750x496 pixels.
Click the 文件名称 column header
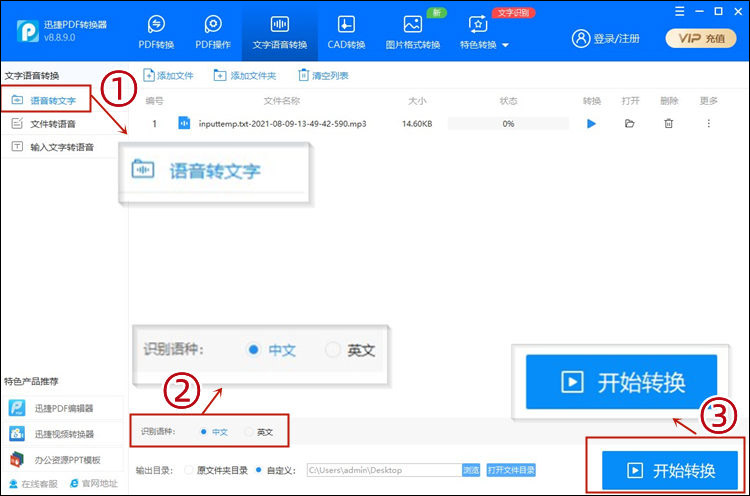tap(282, 100)
